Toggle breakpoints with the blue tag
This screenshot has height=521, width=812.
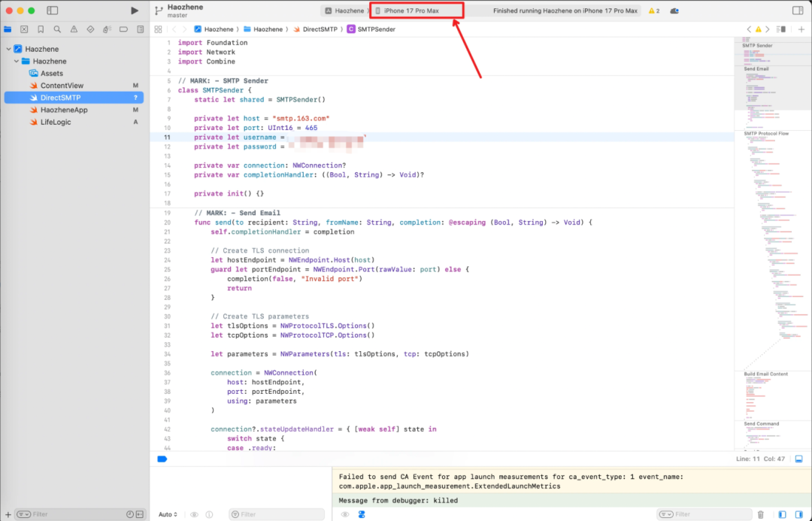click(162, 459)
